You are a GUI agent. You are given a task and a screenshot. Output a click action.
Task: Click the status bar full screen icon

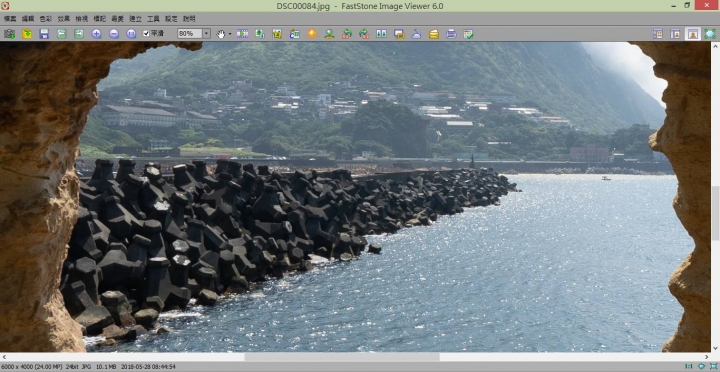click(x=714, y=366)
